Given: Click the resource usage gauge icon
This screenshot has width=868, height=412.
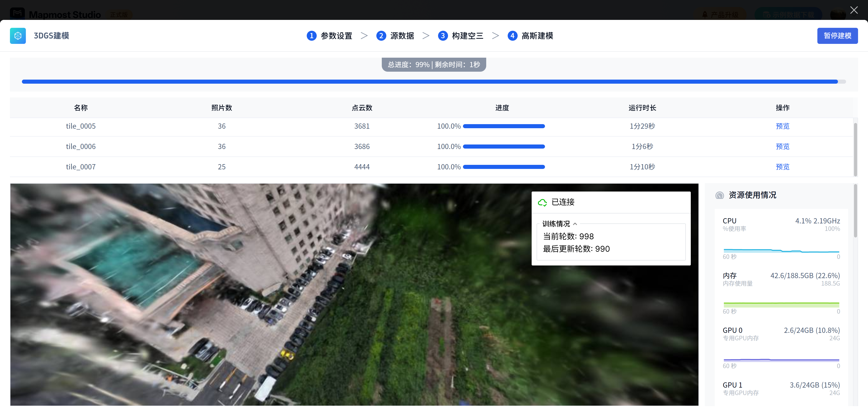Looking at the screenshot, I should [719, 195].
